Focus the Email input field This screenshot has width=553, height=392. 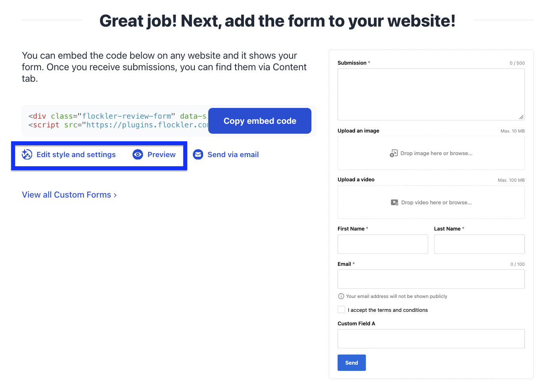tap(431, 279)
